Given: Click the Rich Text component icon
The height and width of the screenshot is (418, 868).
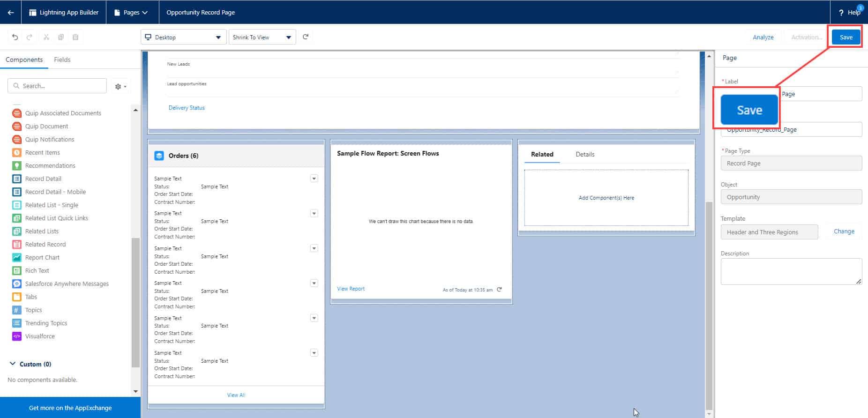Looking at the screenshot, I should pos(17,270).
